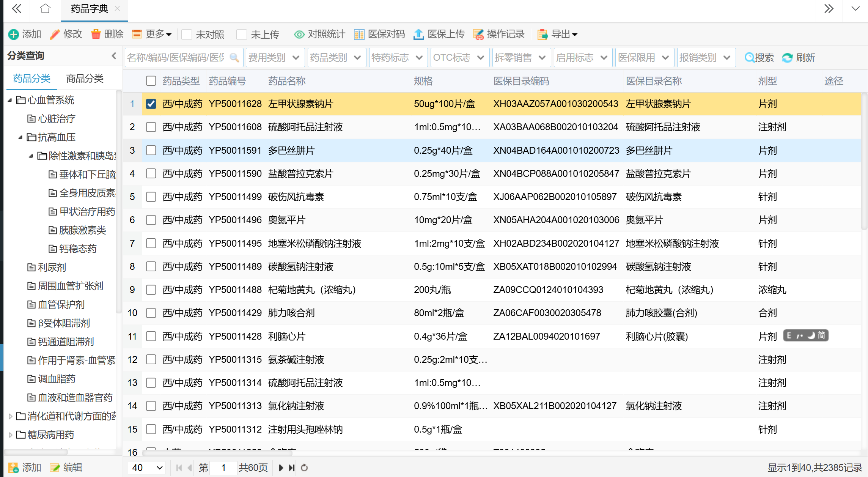The height and width of the screenshot is (477, 868).
Task: Click the 删除 trash icon
Action: (96, 35)
